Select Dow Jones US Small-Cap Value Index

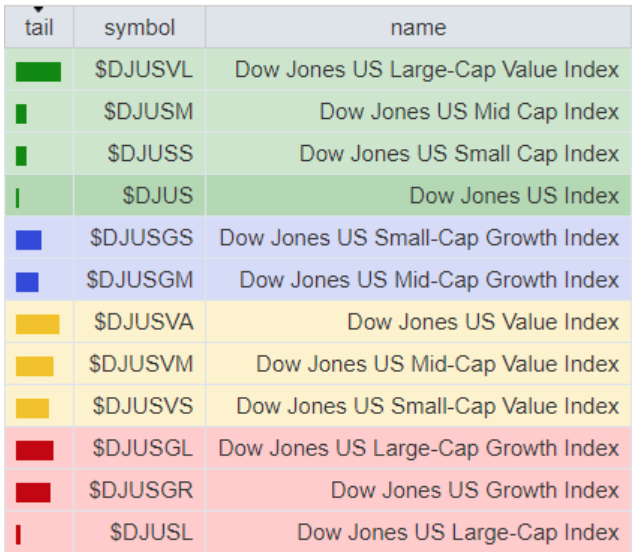(x=427, y=406)
